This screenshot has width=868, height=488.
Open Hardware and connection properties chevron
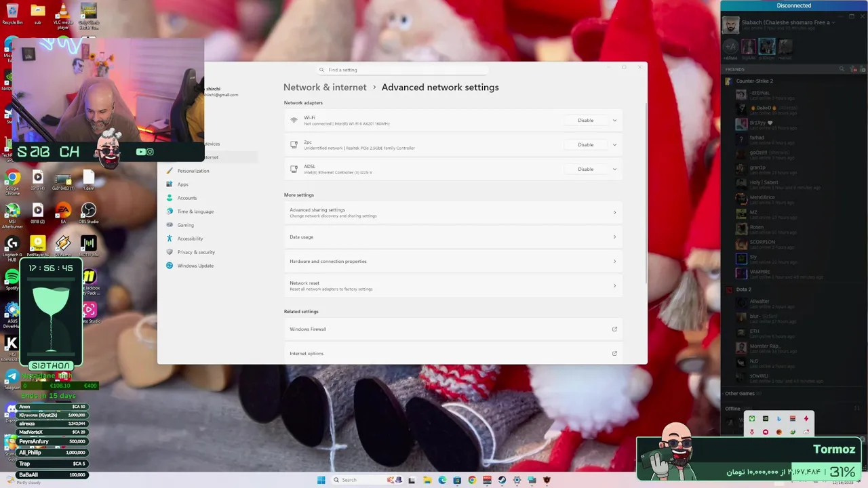pos(614,262)
